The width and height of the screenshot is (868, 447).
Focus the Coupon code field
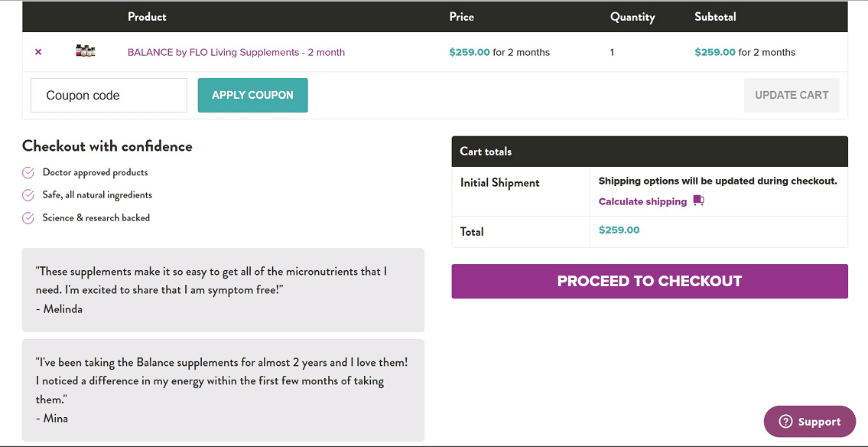pos(109,95)
